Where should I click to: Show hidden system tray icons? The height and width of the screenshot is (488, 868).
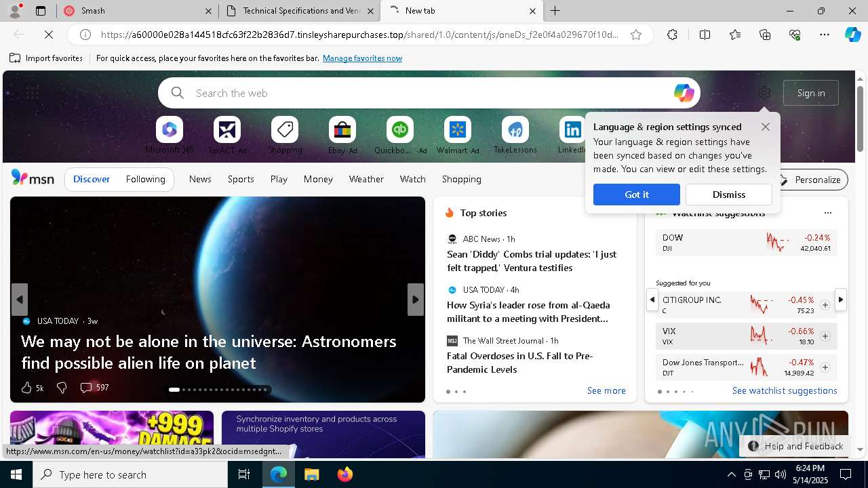[x=731, y=474]
